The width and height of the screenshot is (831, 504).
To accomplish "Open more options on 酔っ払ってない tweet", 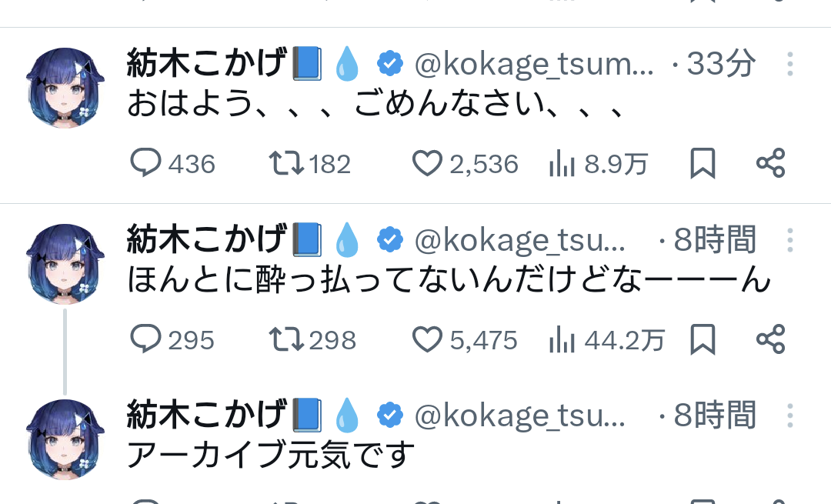I will [x=789, y=241].
